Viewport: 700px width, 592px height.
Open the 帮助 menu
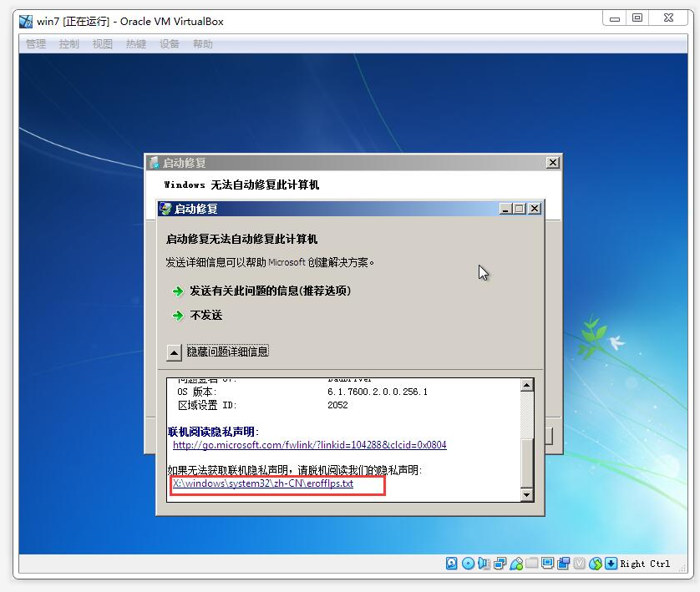[x=203, y=43]
